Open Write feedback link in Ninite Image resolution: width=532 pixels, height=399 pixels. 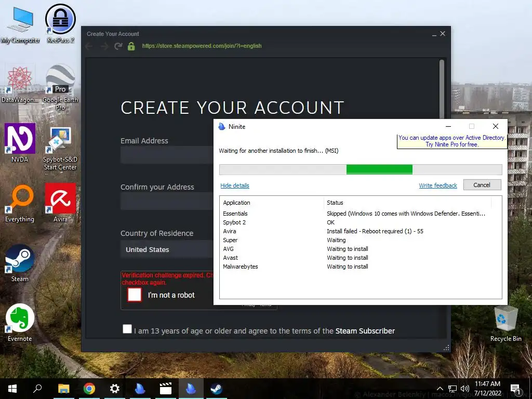coord(437,185)
